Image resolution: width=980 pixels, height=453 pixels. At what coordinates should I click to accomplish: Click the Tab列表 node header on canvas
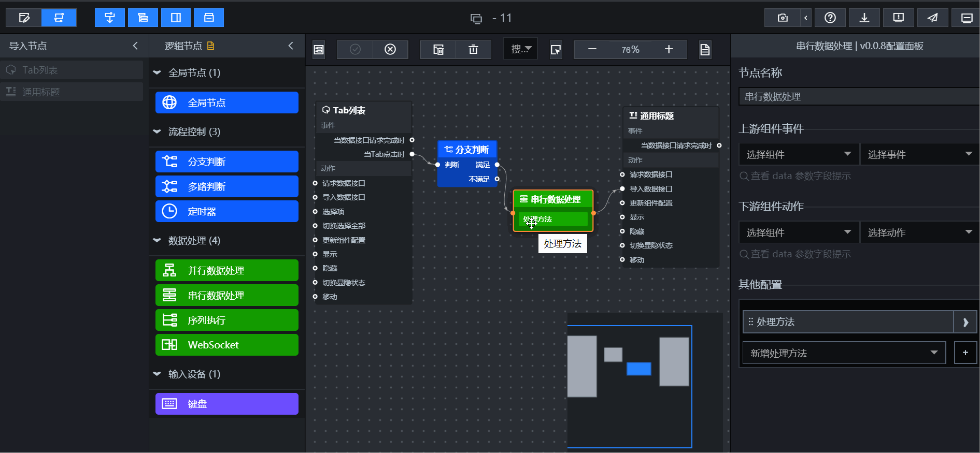click(364, 110)
